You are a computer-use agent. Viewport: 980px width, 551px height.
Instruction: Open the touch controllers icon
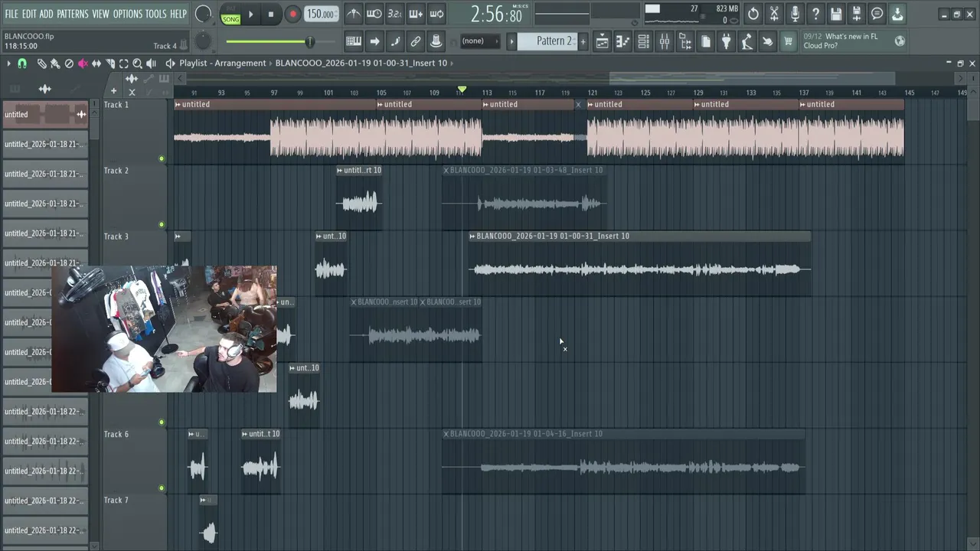tap(767, 41)
